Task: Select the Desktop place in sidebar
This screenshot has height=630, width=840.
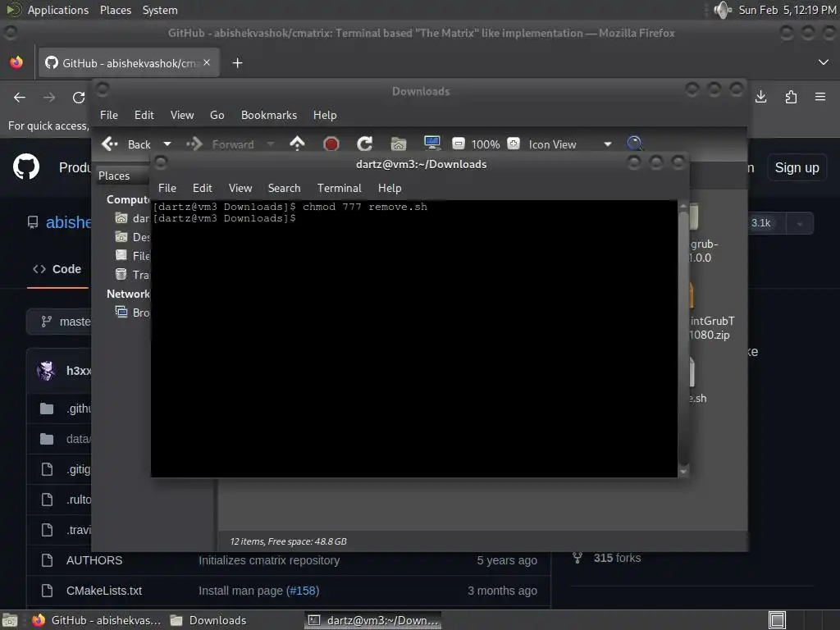Action: pos(133,237)
